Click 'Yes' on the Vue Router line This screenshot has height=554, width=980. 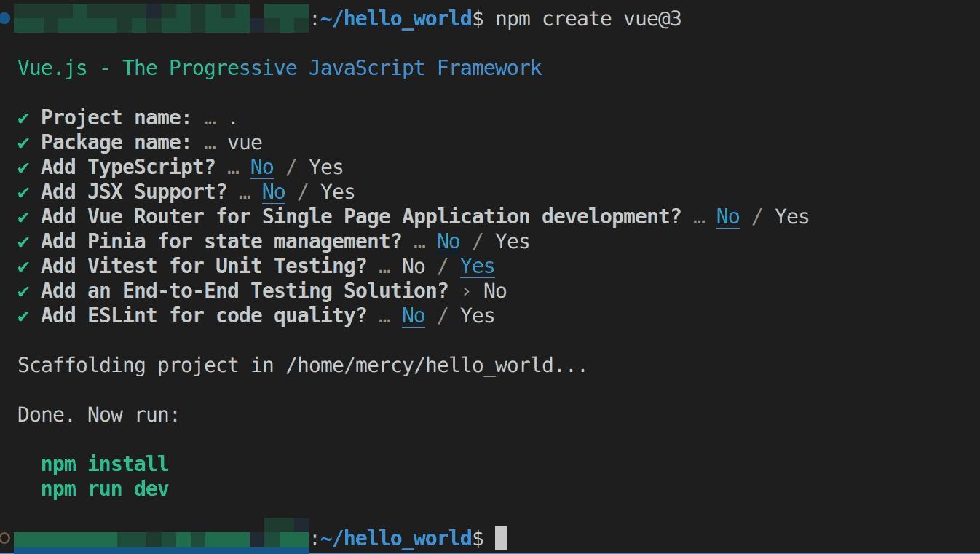coord(791,217)
